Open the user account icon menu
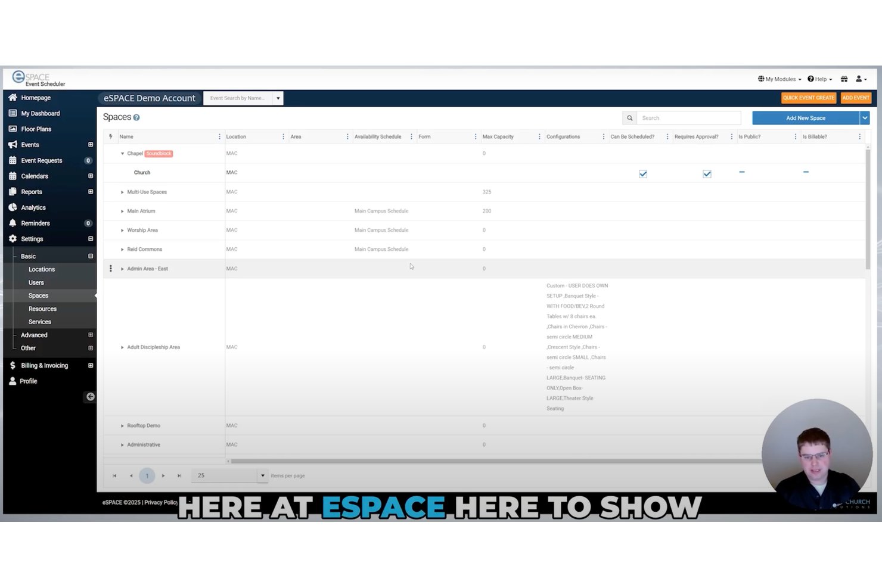The height and width of the screenshot is (588, 882). pos(861,79)
